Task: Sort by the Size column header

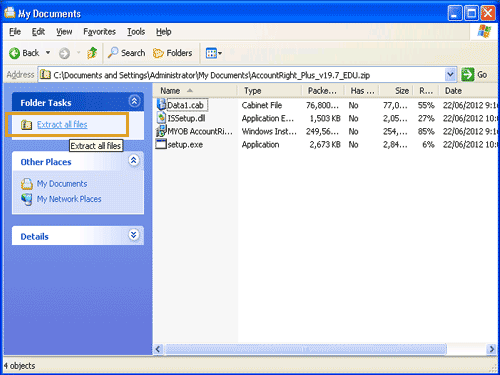Action: 397,91
